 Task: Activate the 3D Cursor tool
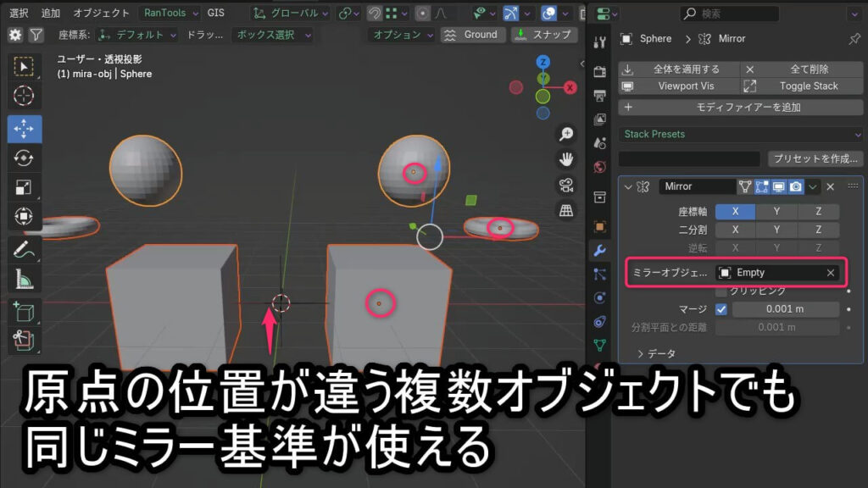click(x=25, y=96)
